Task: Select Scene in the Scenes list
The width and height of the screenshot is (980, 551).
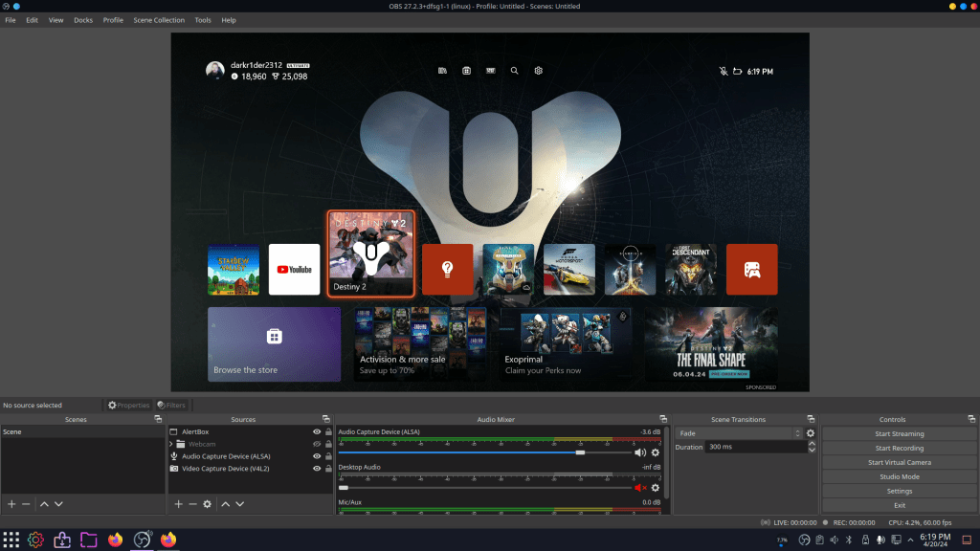Action: pyautogui.click(x=29, y=430)
